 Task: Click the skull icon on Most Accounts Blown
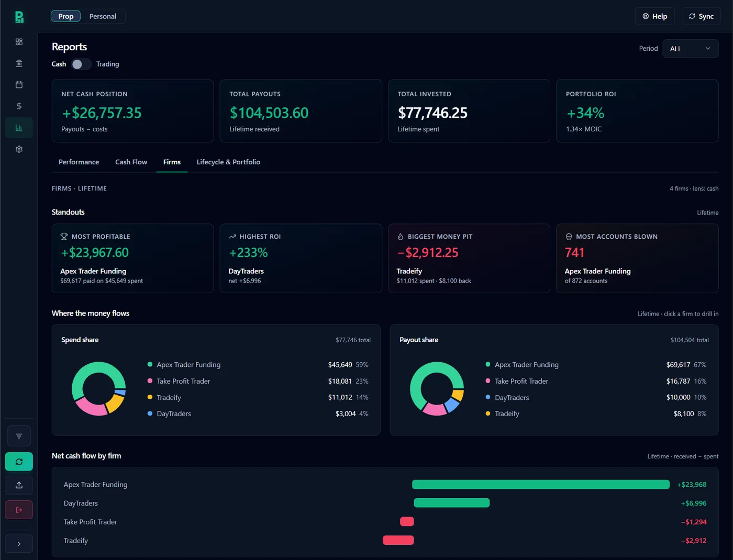[569, 237]
